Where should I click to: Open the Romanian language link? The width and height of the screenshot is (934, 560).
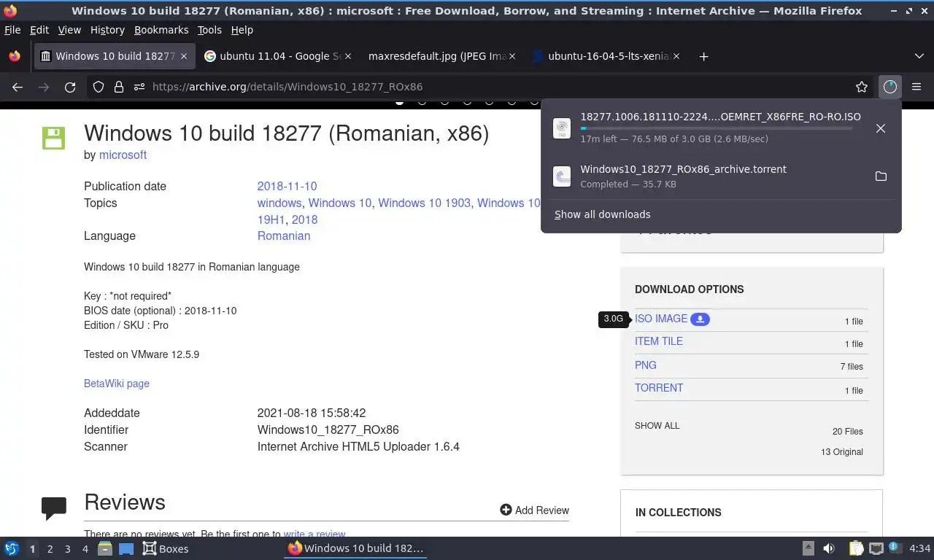(284, 236)
